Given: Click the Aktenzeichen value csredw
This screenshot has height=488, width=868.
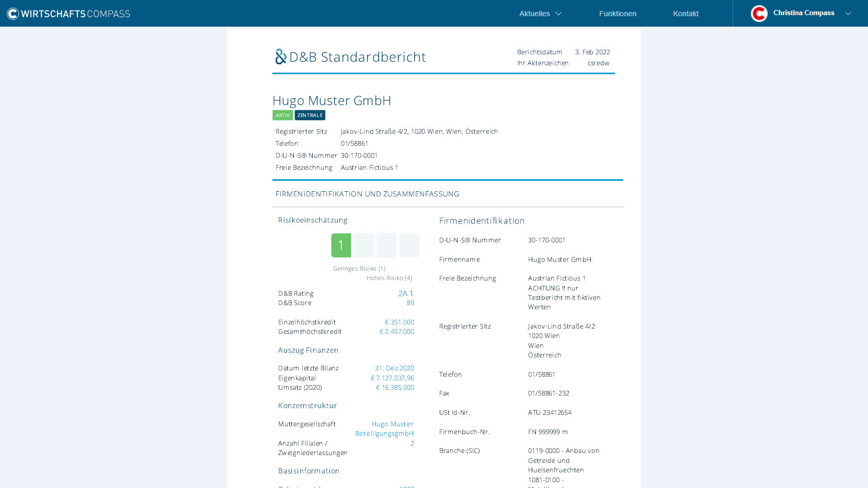Looking at the screenshot, I should (598, 63).
